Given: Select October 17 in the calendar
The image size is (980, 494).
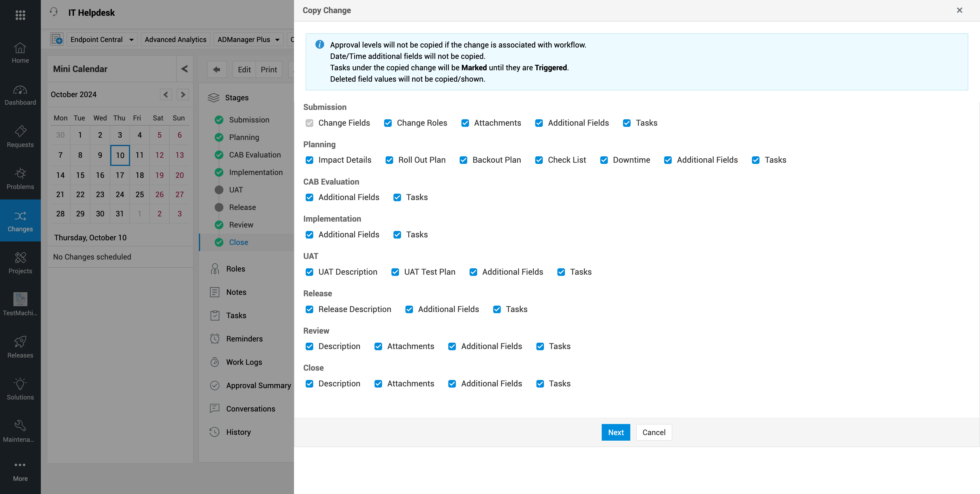Looking at the screenshot, I should (x=120, y=175).
